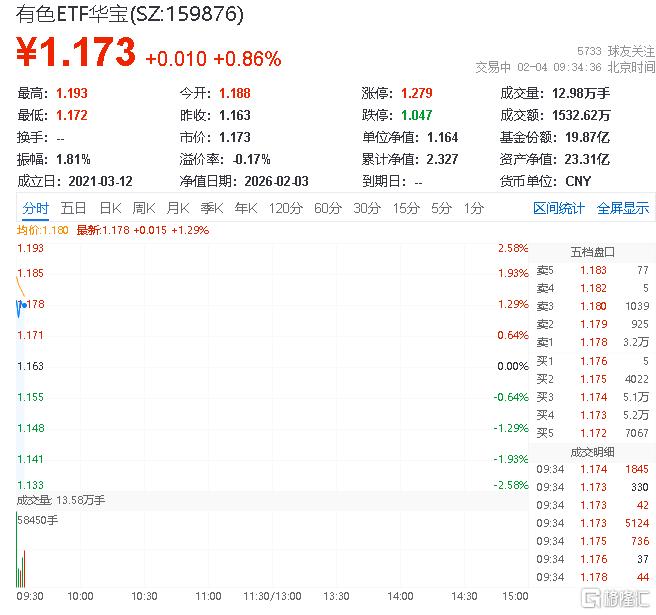
Task: Click the 涨停 value 1.279
Action: point(417,93)
